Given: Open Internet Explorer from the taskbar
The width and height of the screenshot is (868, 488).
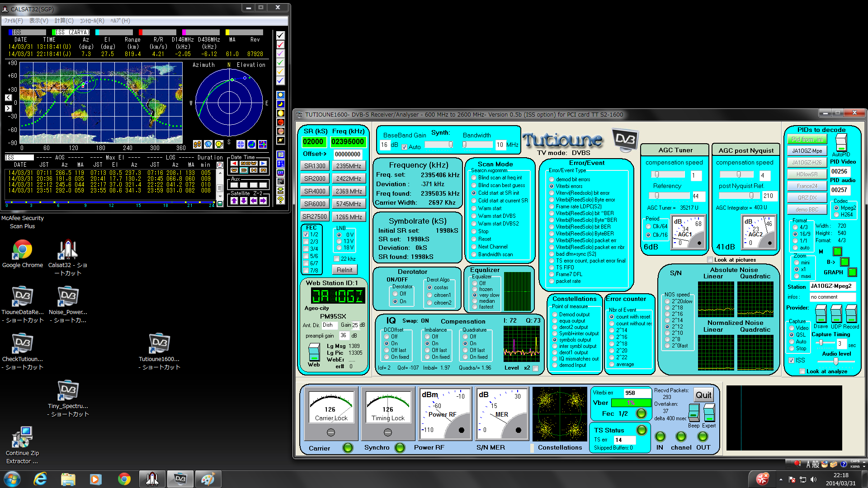Looking at the screenshot, I should [x=40, y=479].
